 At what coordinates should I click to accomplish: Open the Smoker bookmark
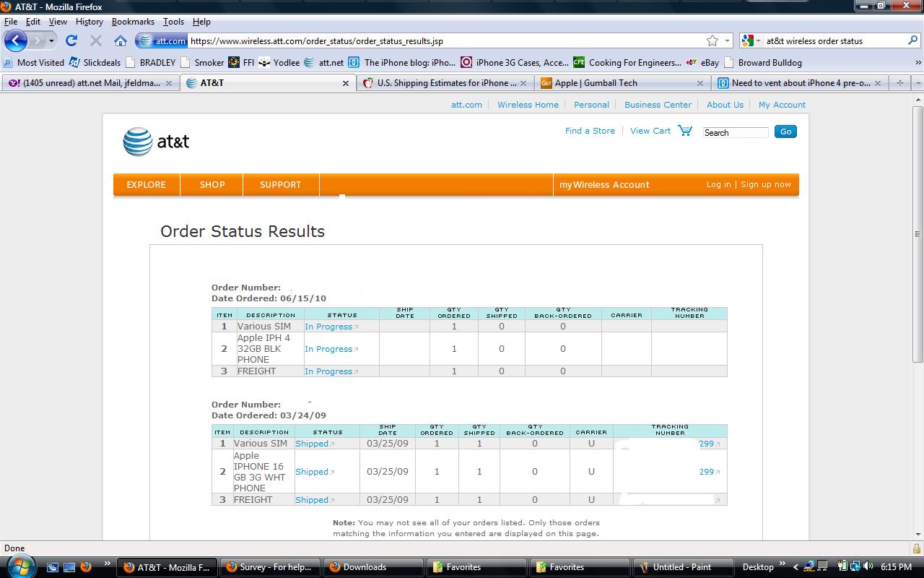202,63
